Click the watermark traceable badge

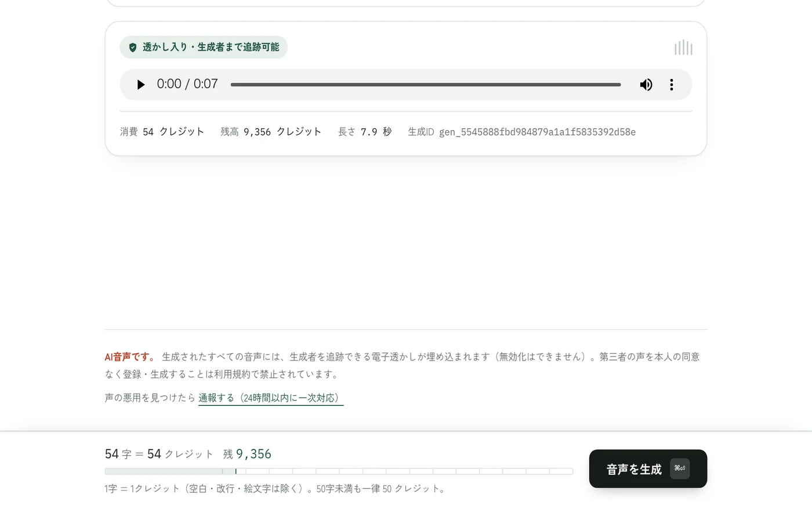pos(204,47)
